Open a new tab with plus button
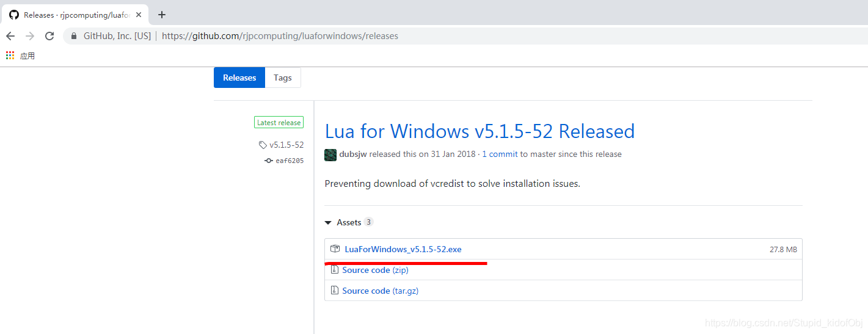 [162, 15]
